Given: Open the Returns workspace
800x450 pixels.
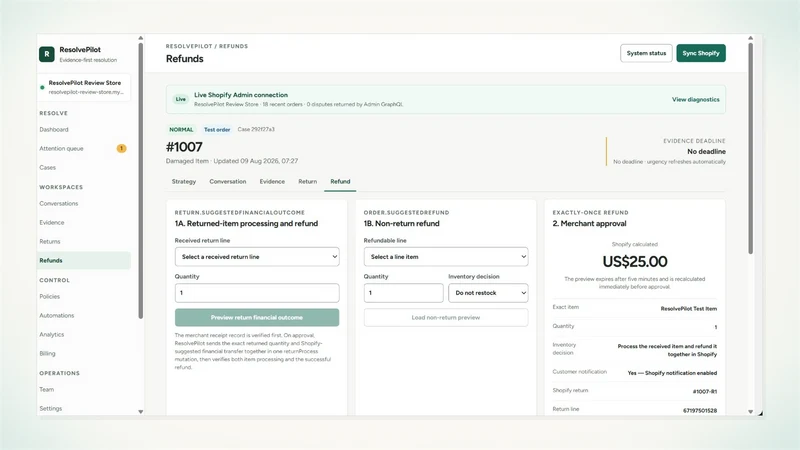Looking at the screenshot, I should coord(49,241).
